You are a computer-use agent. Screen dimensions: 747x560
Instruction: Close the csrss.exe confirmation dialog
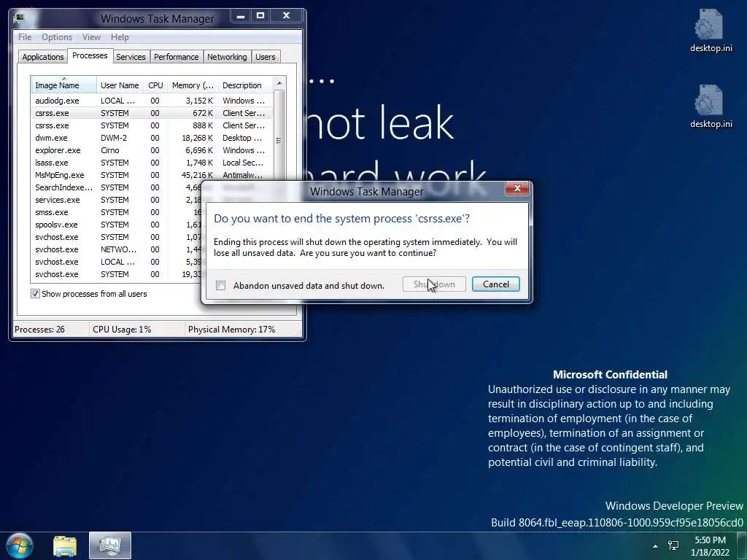pyautogui.click(x=517, y=189)
